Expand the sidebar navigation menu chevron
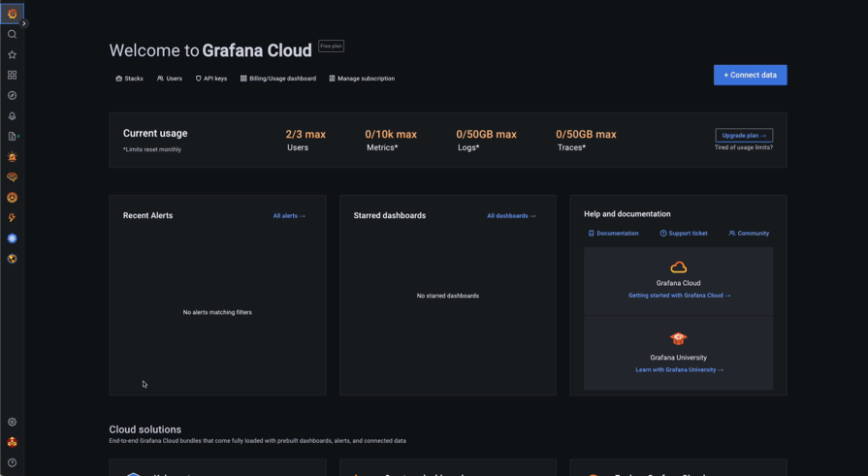The width and height of the screenshot is (868, 476). (24, 23)
